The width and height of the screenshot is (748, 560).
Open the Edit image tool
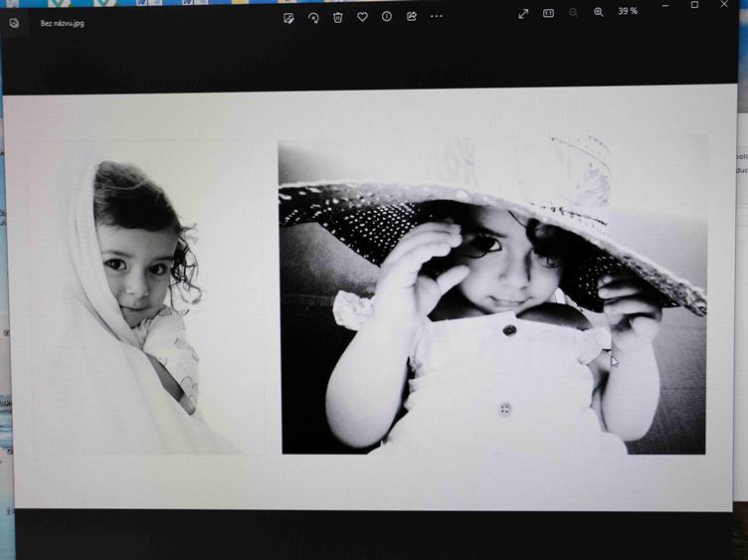[x=288, y=18]
